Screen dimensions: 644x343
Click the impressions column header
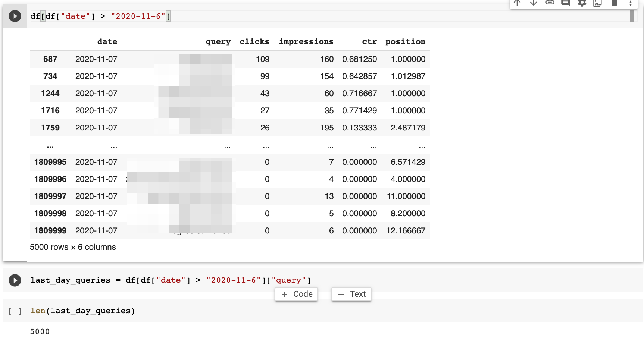pos(306,41)
